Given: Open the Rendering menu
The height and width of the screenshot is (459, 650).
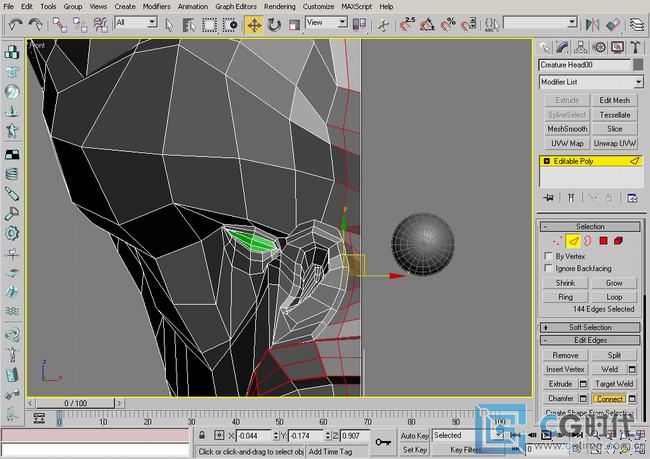Looking at the screenshot, I should [280, 7].
